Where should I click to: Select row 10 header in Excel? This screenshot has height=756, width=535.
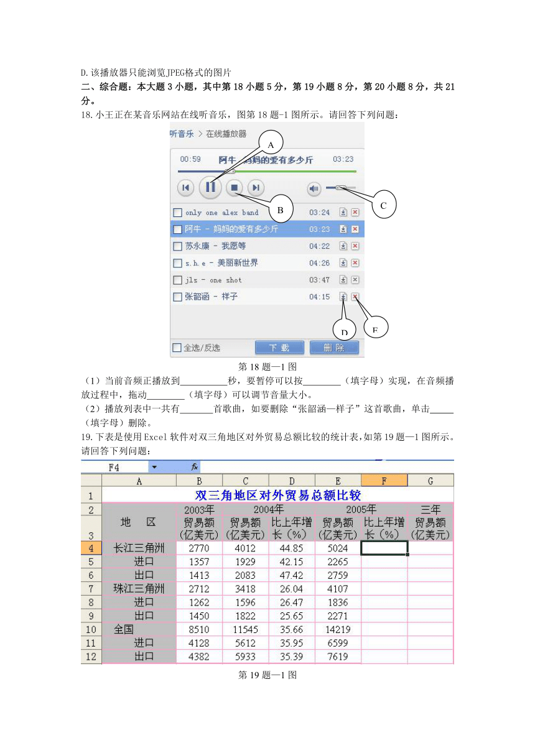[x=91, y=629]
